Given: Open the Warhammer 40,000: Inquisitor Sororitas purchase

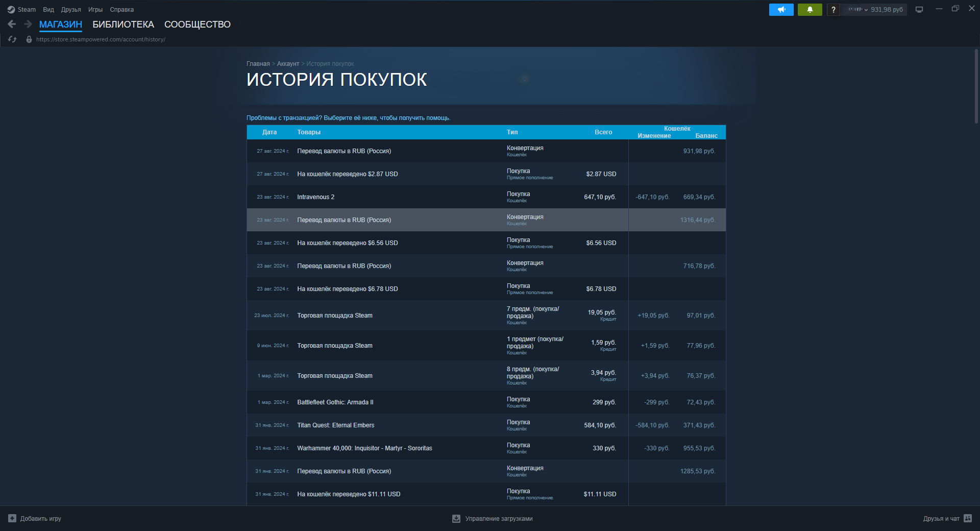Looking at the screenshot, I should click(486, 448).
